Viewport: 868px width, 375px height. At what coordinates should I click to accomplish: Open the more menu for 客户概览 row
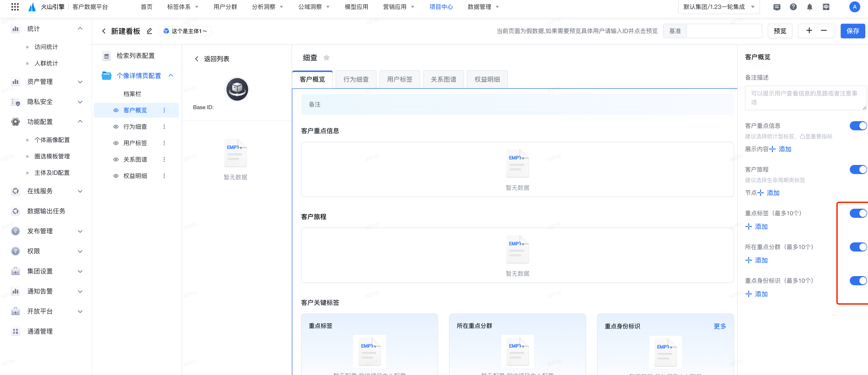[164, 110]
